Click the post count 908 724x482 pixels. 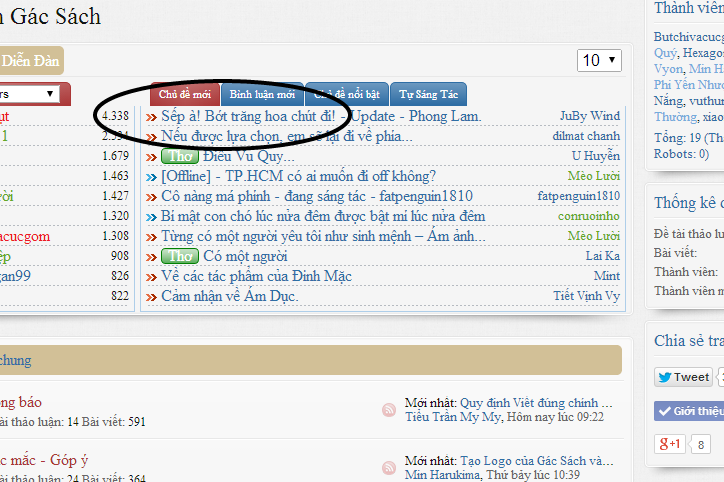coord(120,256)
